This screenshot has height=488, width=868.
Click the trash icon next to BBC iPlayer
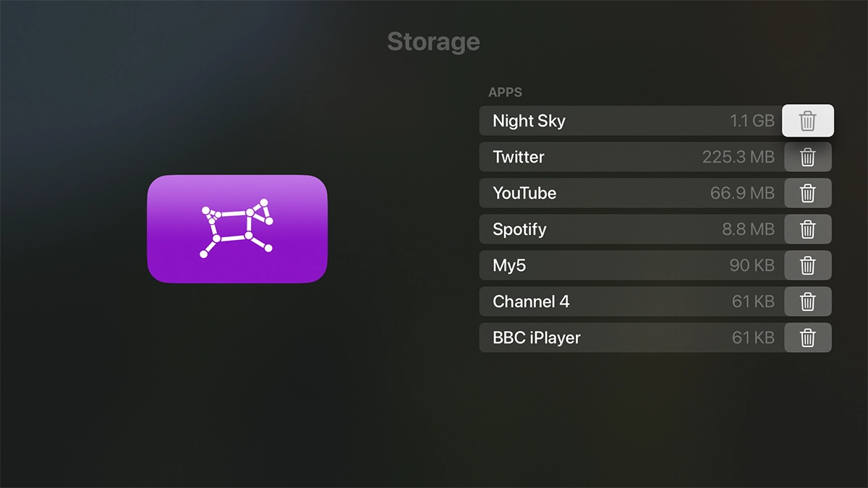[808, 338]
